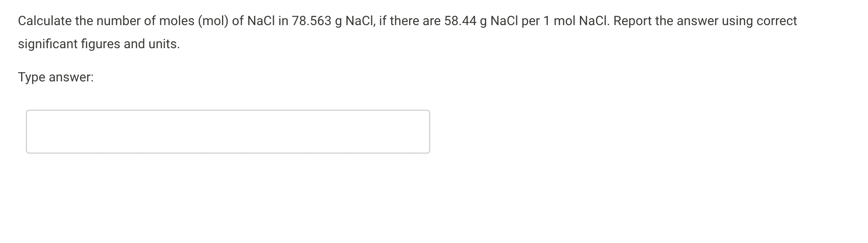Click the left edge of the answer field

pos(27,130)
